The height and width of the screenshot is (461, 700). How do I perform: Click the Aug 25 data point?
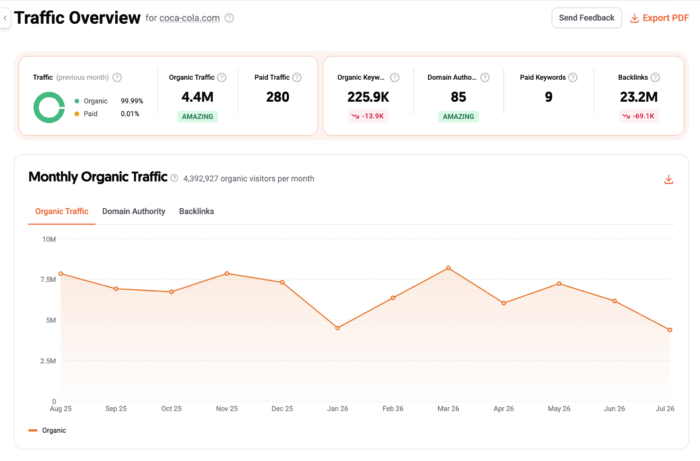(x=61, y=274)
